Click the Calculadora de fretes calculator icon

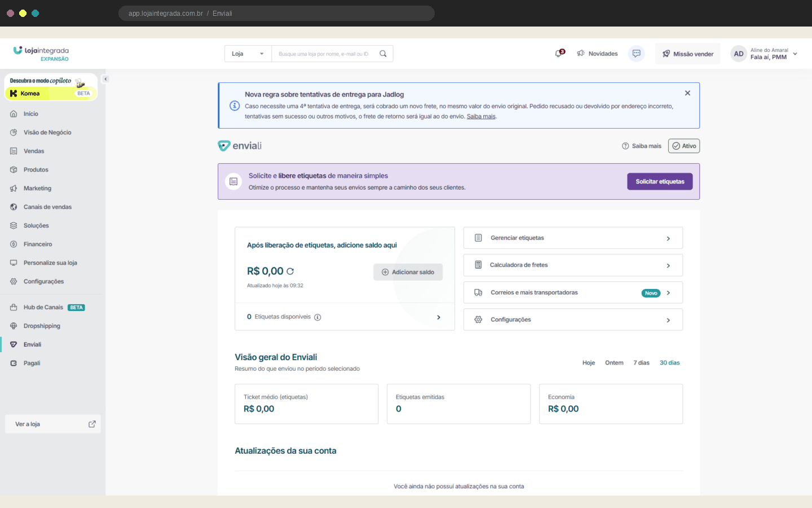(x=478, y=265)
